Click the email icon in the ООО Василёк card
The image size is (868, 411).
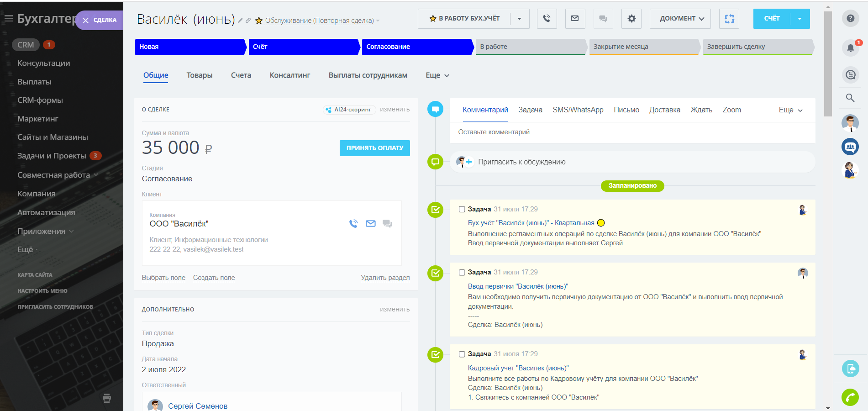pos(371,224)
